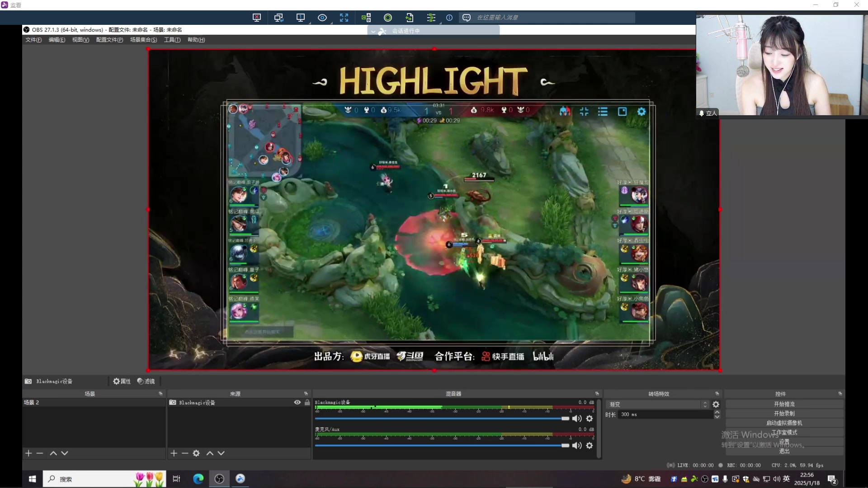Screen dimensions: 868x488
Task: Add a new source with the plus icon
Action: tap(174, 453)
